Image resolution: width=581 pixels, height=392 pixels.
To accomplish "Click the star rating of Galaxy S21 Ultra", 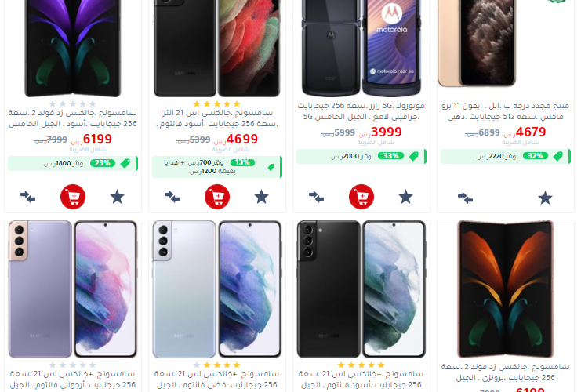I will (x=217, y=104).
